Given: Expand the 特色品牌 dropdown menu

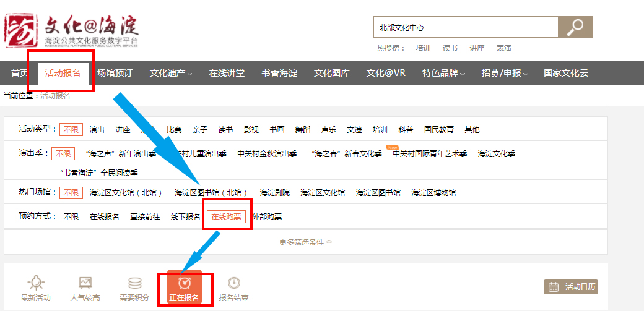Looking at the screenshot, I should tap(443, 73).
